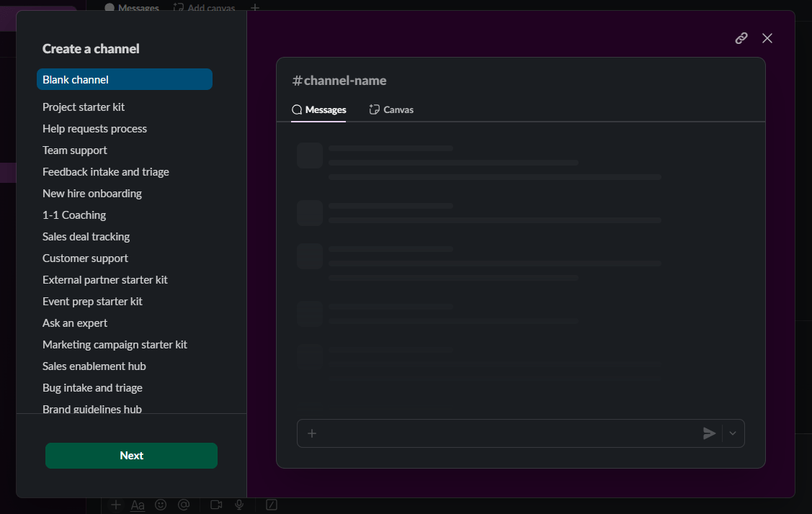The height and width of the screenshot is (514, 812).
Task: Click the video clip camera icon
Action: coord(215,505)
